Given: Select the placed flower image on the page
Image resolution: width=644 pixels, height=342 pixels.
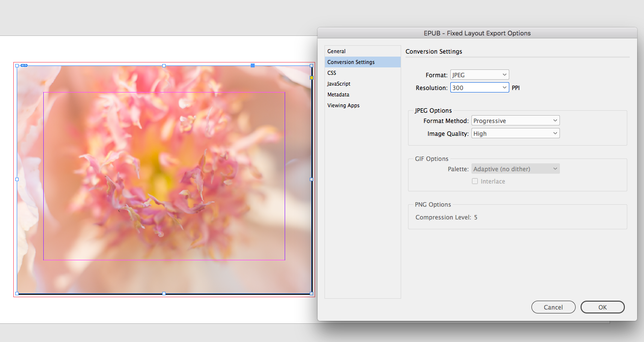Looking at the screenshot, I should tap(164, 179).
